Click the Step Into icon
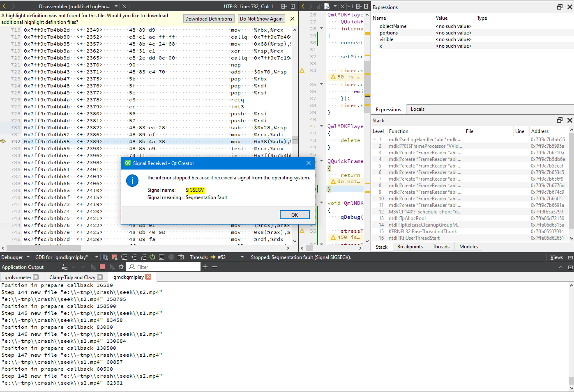The height and width of the screenshot is (392, 574). click(134, 257)
